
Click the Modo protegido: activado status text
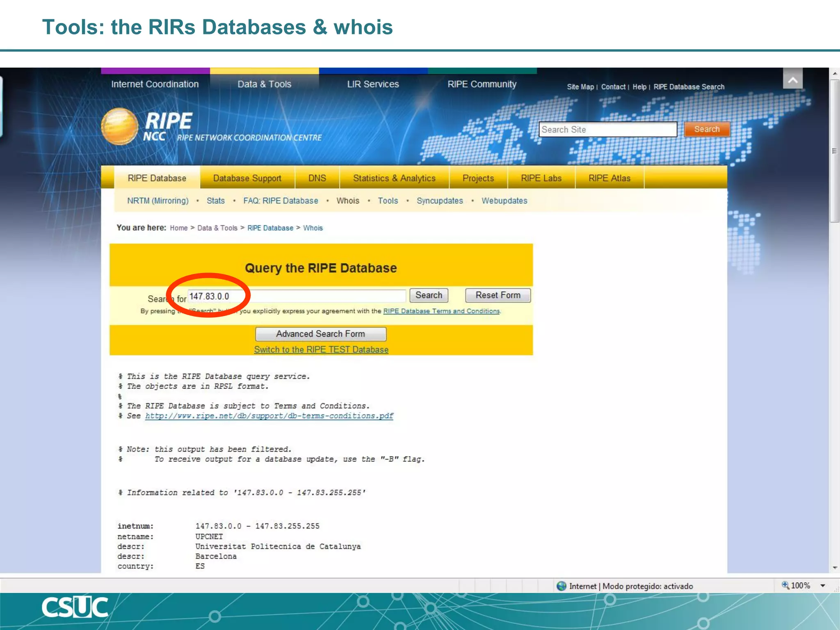(648, 586)
